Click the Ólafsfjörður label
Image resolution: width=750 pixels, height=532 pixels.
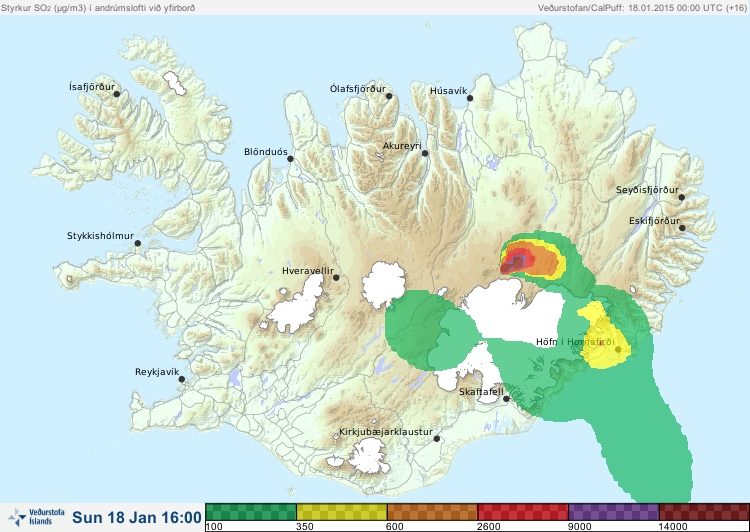(x=357, y=89)
